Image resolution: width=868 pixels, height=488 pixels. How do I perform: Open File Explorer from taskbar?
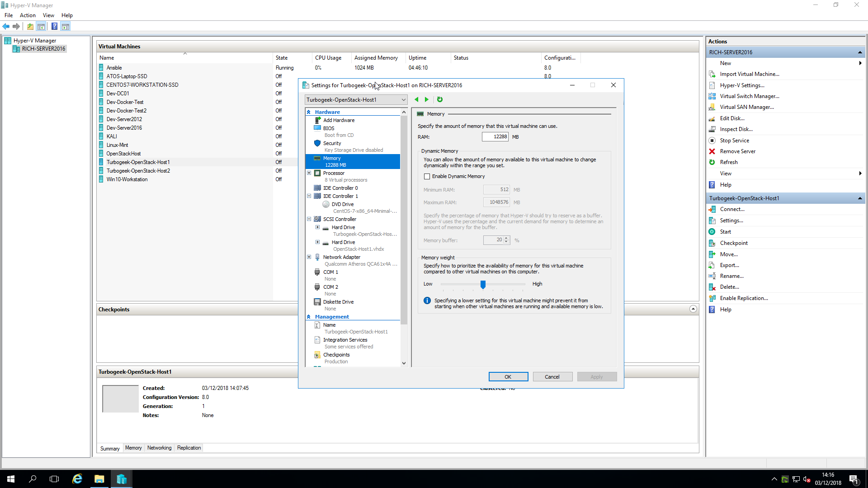99,479
